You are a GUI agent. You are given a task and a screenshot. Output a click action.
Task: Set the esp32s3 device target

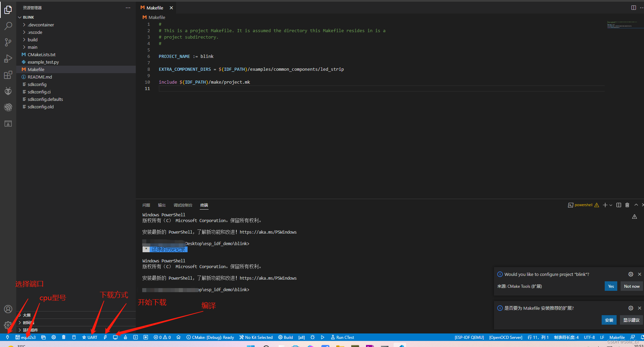pos(26,337)
